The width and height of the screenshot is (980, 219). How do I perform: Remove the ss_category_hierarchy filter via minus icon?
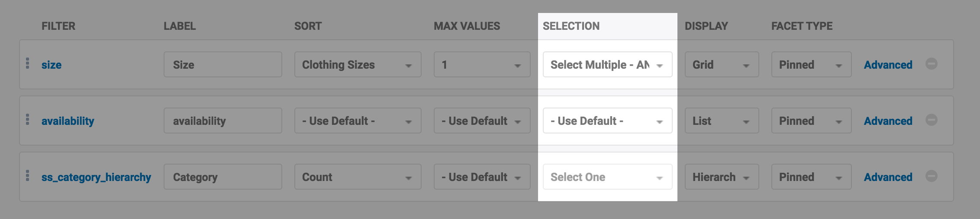pos(931,176)
